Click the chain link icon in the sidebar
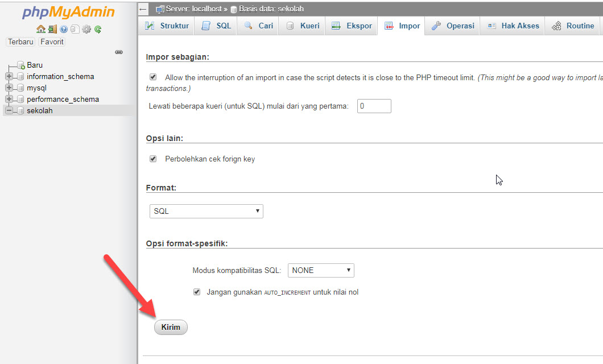This screenshot has width=603, height=364. [x=118, y=52]
